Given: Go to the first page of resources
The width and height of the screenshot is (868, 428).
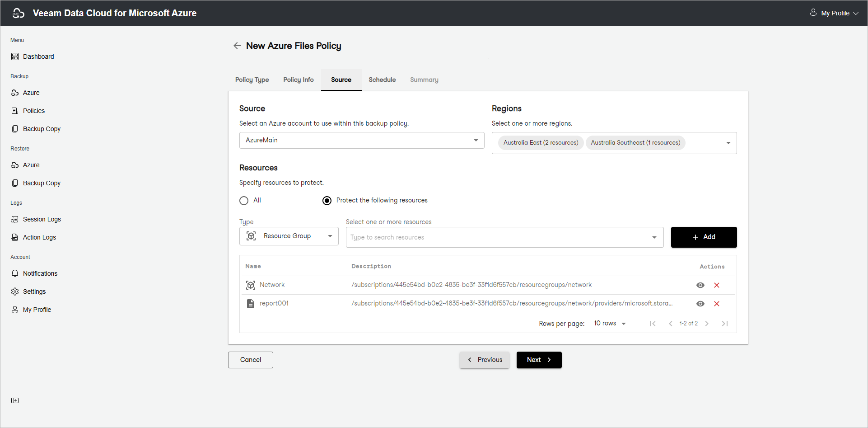Looking at the screenshot, I should click(653, 324).
